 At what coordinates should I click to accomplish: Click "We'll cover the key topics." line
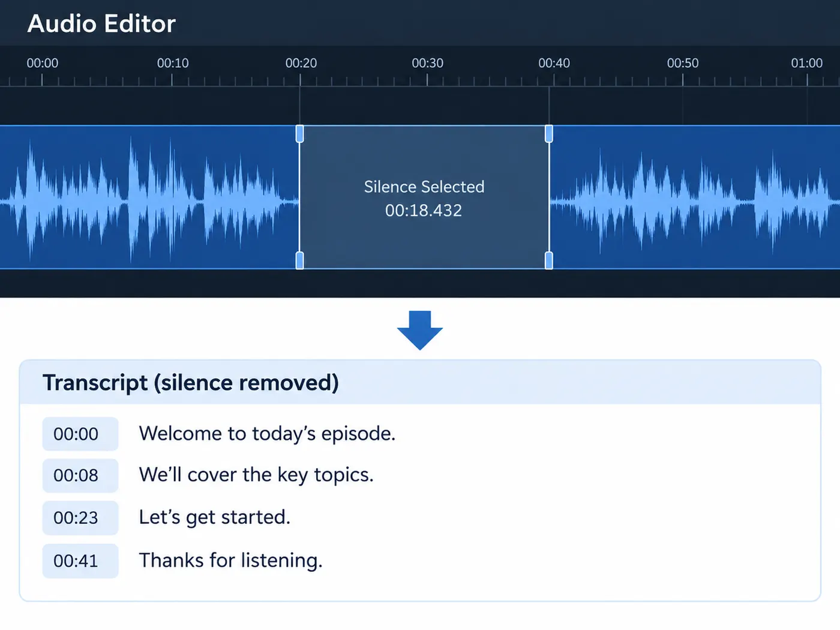tap(256, 475)
